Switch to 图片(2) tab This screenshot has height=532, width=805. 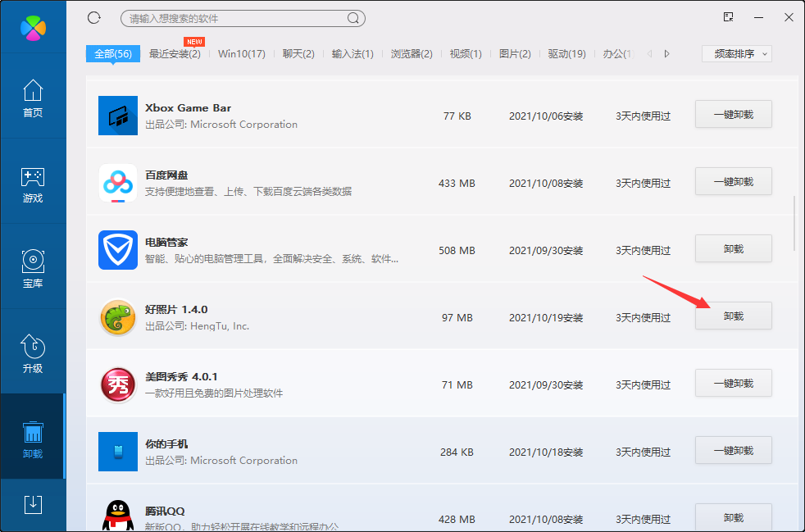pos(515,54)
